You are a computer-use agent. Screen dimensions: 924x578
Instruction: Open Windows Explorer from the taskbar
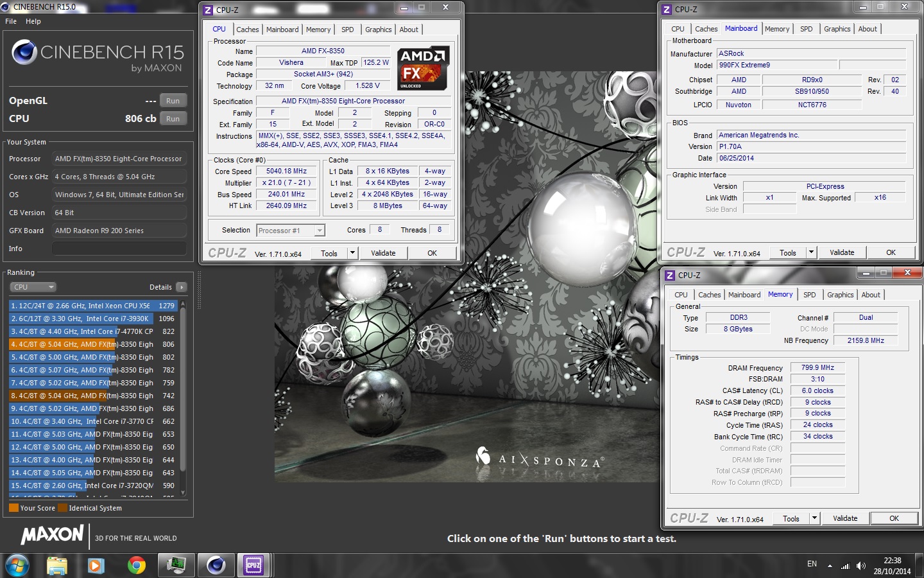[x=57, y=566]
